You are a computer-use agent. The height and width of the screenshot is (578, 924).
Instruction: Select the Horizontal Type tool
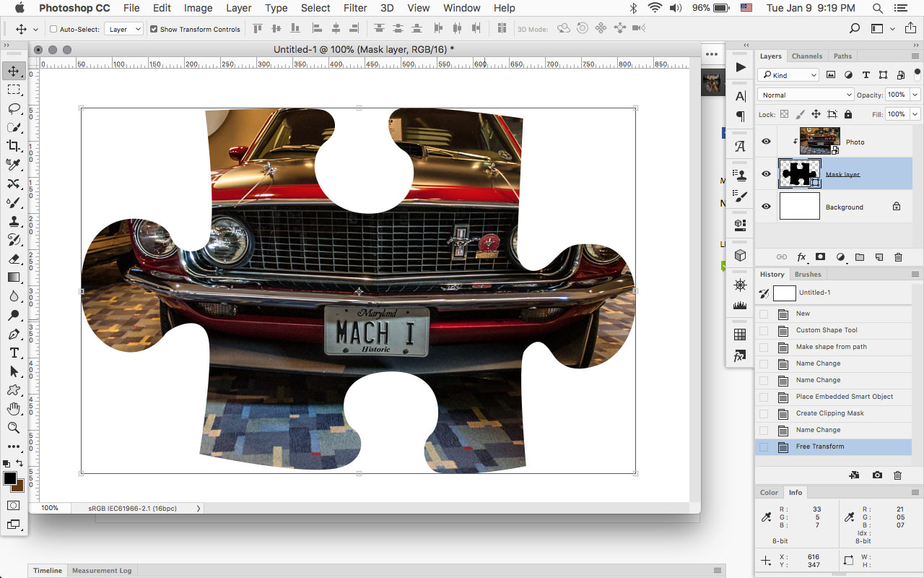14,353
